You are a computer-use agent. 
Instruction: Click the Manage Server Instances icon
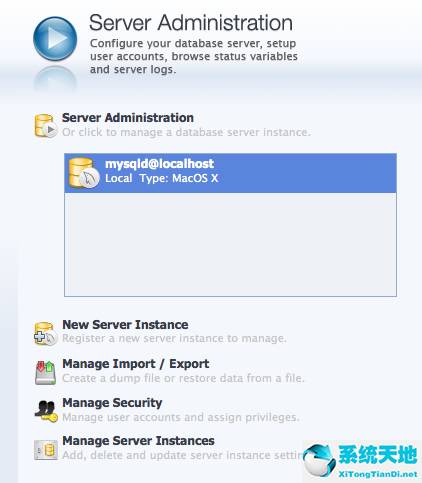click(x=46, y=450)
